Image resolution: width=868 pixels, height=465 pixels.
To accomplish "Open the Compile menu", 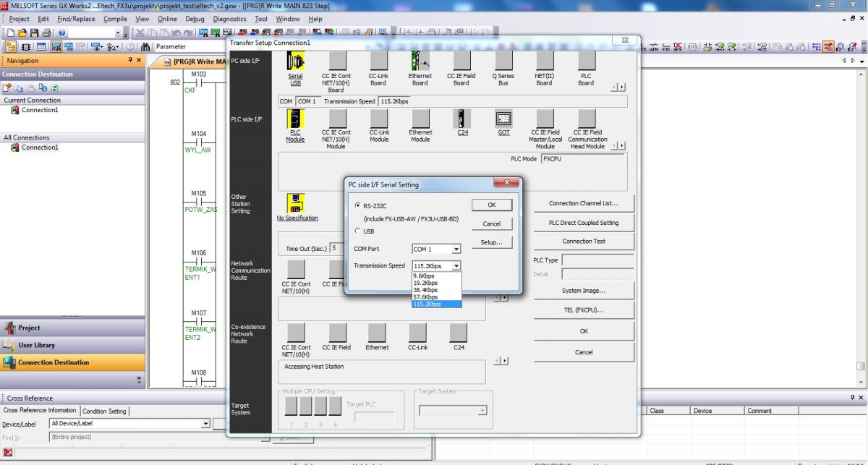I will [x=115, y=19].
